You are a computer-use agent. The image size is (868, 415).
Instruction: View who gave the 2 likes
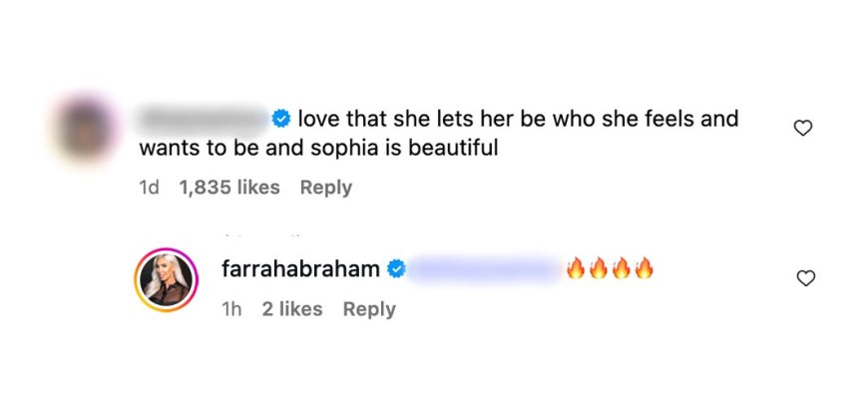292,309
